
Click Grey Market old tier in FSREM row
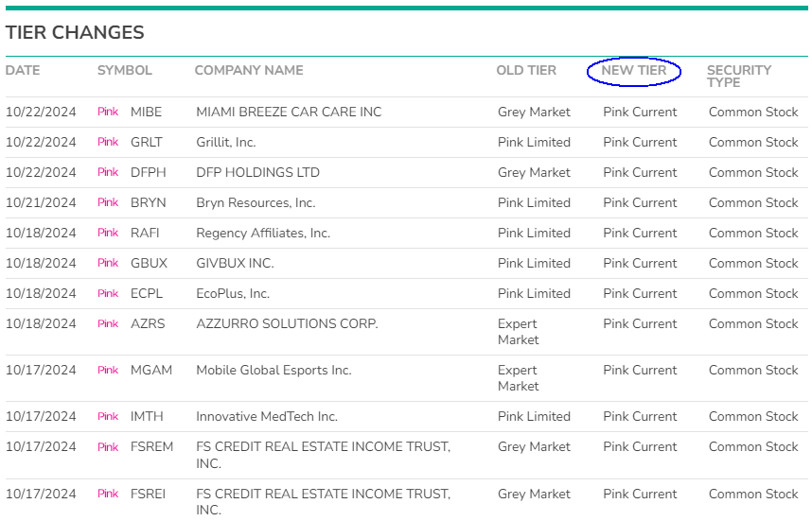534,447
